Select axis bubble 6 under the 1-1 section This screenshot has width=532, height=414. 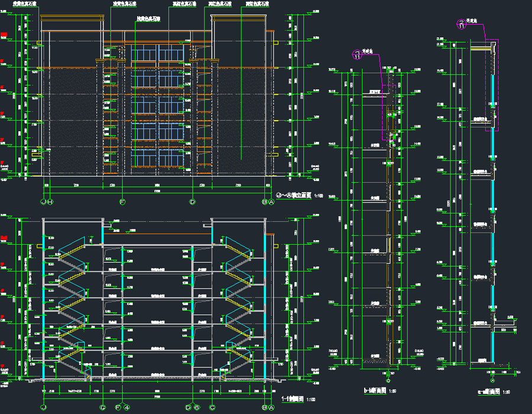pyautogui.click(x=196, y=407)
